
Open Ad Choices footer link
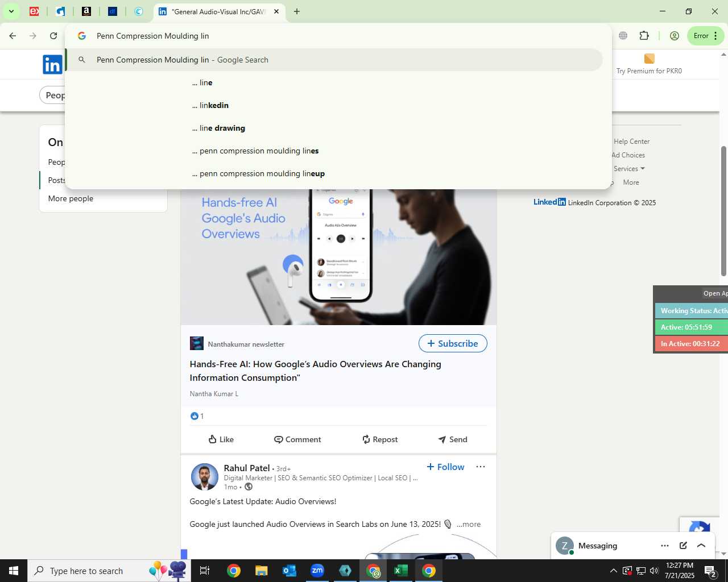click(628, 155)
